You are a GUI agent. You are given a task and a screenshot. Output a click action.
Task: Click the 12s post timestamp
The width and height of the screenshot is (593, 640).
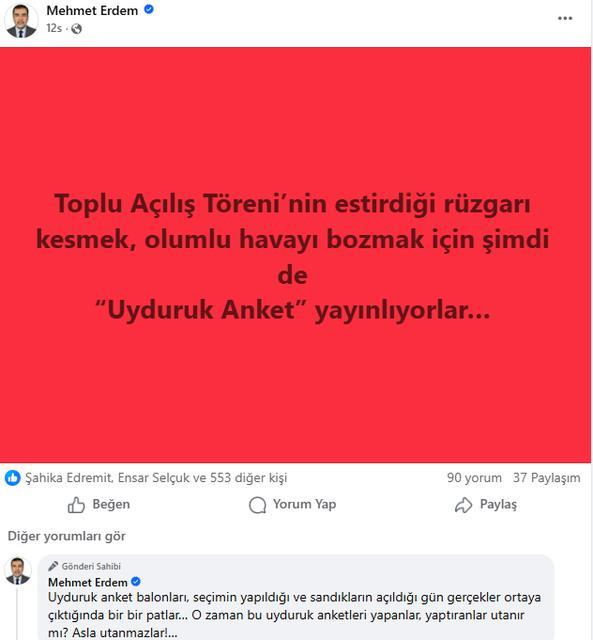pyautogui.click(x=54, y=28)
